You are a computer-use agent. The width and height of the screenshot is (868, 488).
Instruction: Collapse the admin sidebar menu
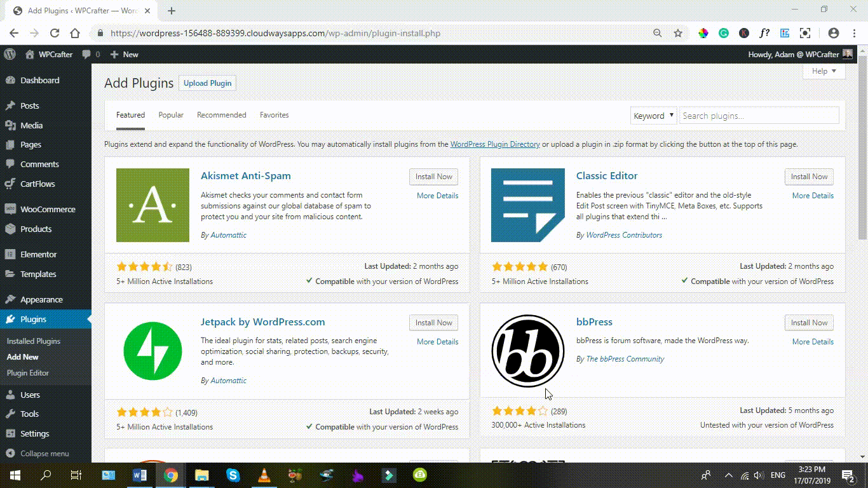pyautogui.click(x=46, y=454)
